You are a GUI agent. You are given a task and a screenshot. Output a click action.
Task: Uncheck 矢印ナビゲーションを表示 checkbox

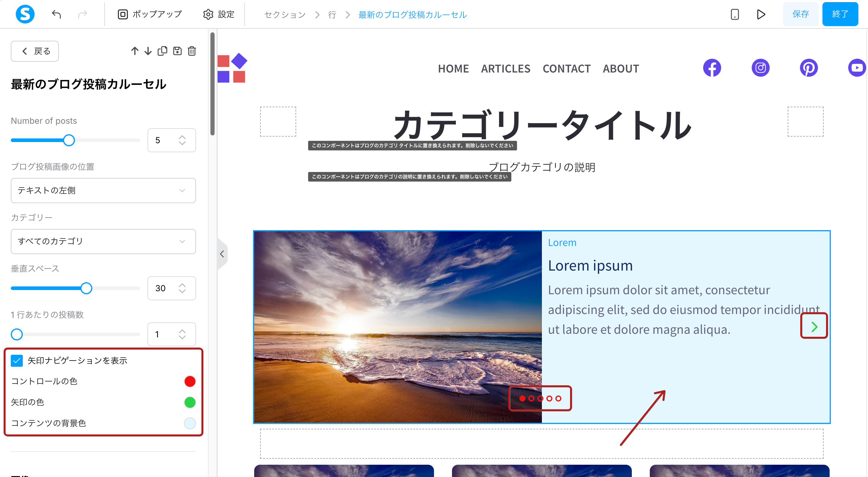pos(16,360)
